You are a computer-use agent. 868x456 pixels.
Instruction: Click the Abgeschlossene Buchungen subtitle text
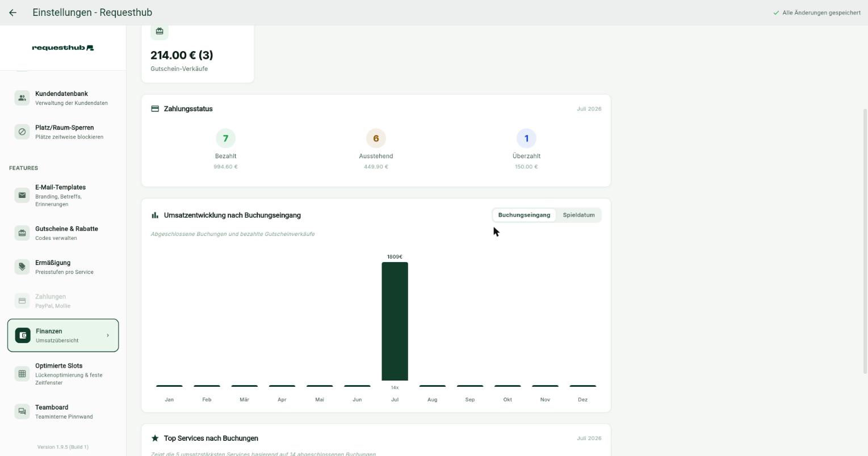tap(233, 234)
